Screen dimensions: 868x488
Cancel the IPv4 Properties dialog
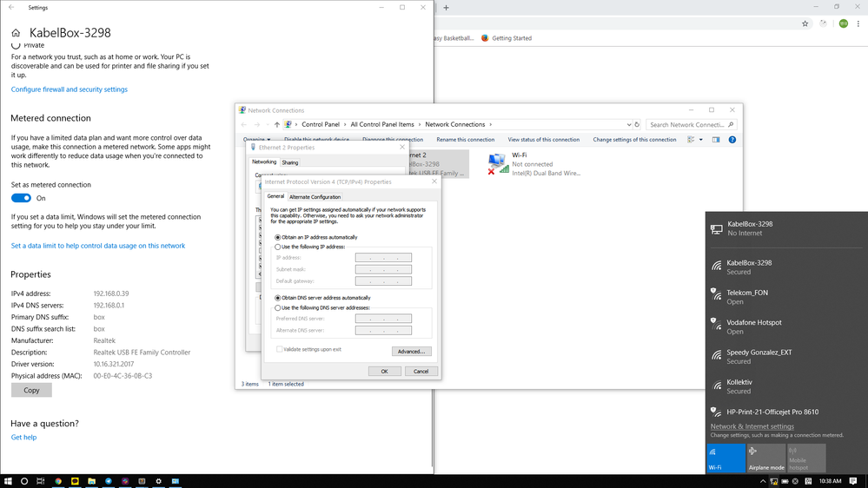click(421, 372)
